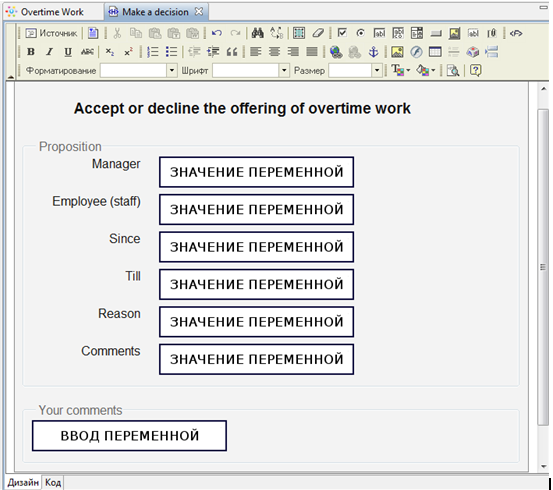Image resolution: width=553 pixels, height=490 pixels.
Task: Toggle source view with the Источник button
Action: [51, 33]
